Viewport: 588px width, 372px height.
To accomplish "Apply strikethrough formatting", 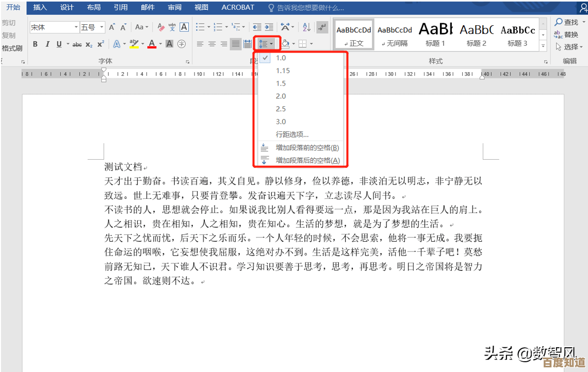I will click(77, 44).
